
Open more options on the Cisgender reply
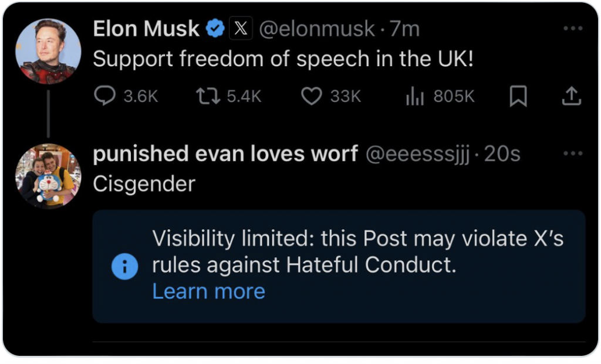[x=572, y=154]
